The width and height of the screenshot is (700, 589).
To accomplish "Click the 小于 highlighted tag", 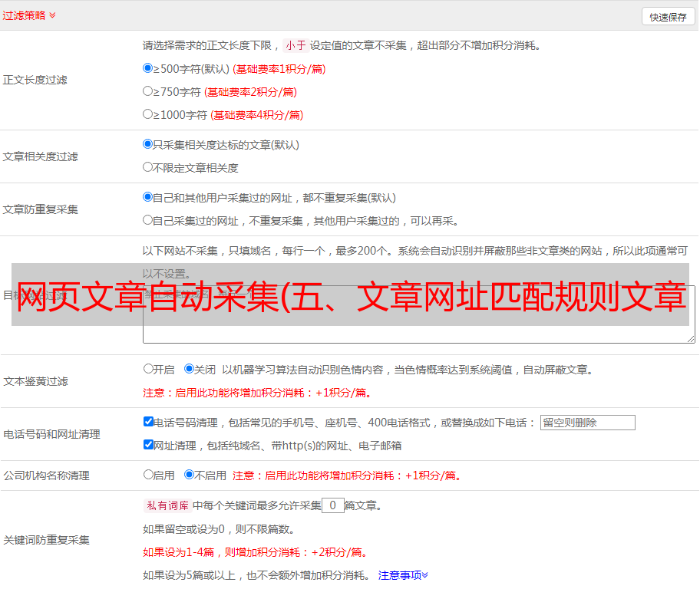I will pos(296,45).
